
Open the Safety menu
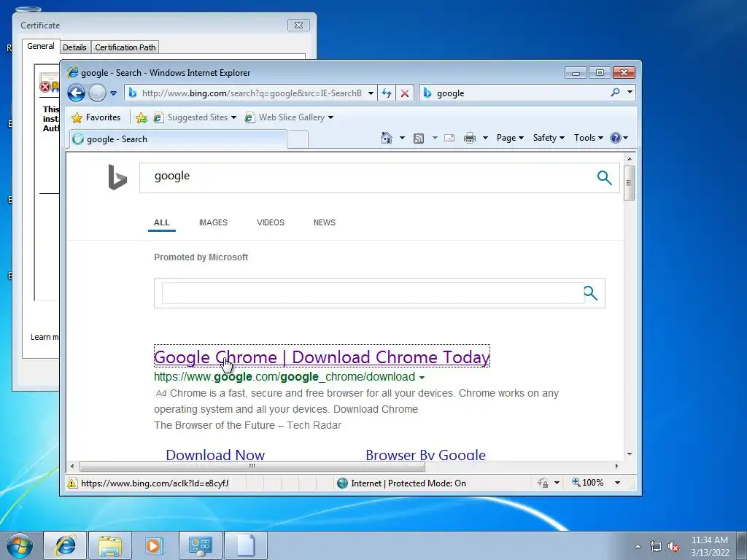pyautogui.click(x=549, y=138)
